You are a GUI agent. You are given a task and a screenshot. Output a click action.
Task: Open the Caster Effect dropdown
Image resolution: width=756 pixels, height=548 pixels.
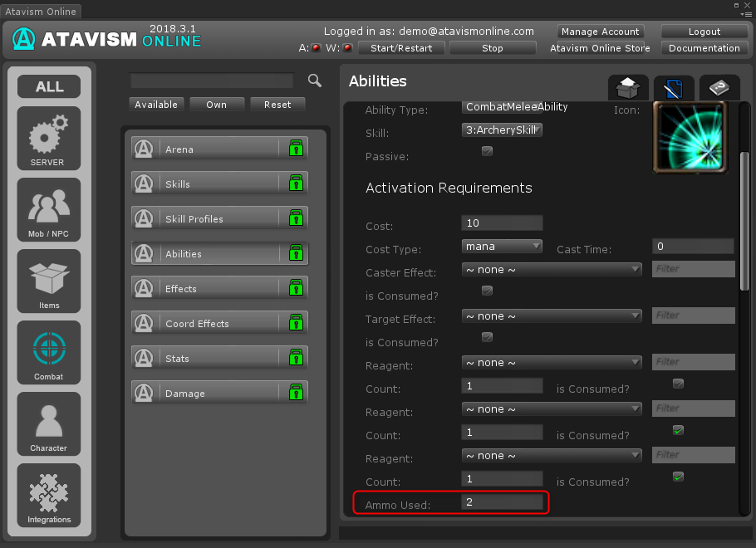552,270
